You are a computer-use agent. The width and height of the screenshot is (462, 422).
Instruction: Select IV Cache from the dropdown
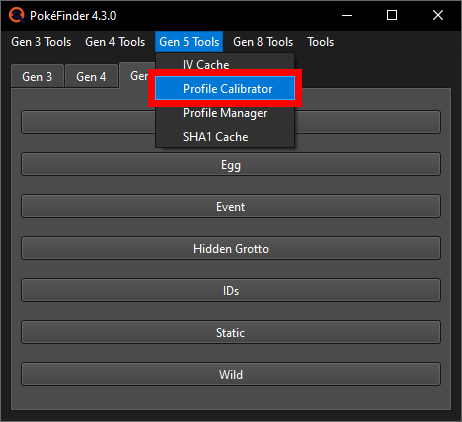[225, 64]
